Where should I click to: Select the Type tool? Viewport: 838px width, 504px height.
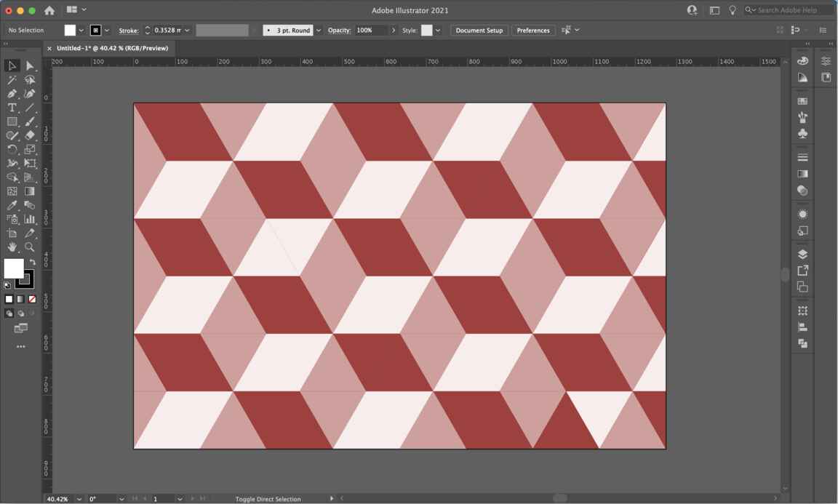coord(12,108)
